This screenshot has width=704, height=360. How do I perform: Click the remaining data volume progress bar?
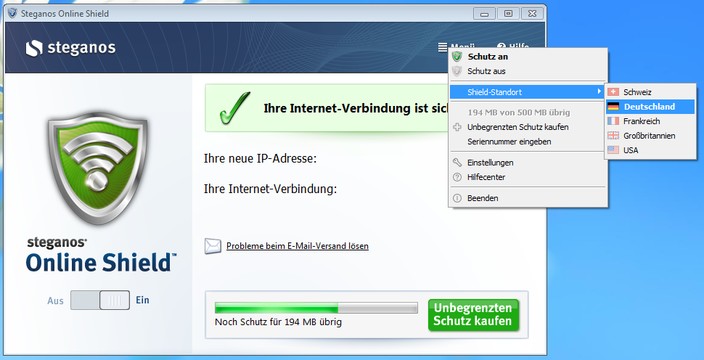316,308
